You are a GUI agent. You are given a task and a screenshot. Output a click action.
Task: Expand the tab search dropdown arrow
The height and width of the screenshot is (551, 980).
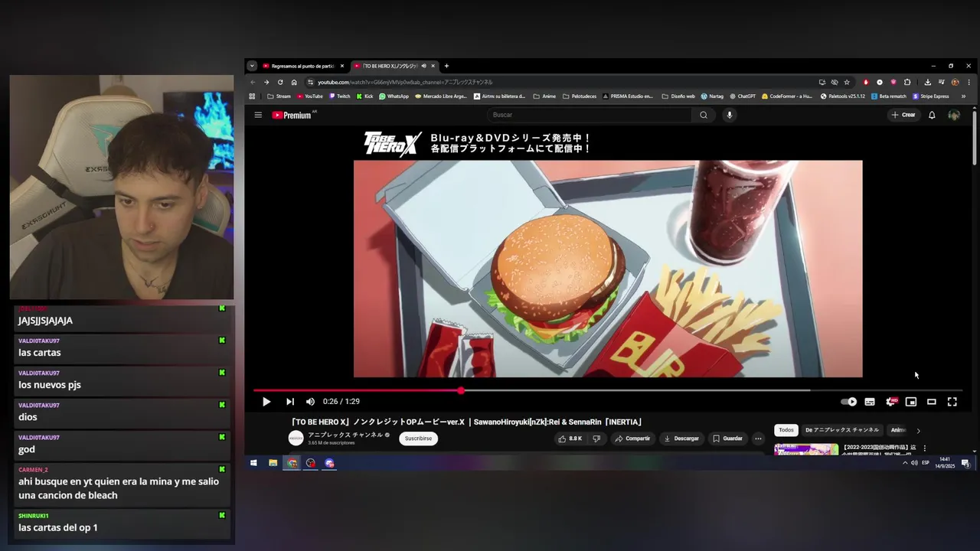(252, 66)
